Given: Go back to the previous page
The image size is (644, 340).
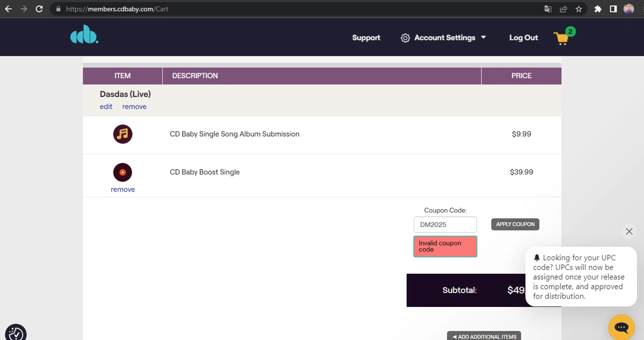Looking at the screenshot, I should point(8,9).
